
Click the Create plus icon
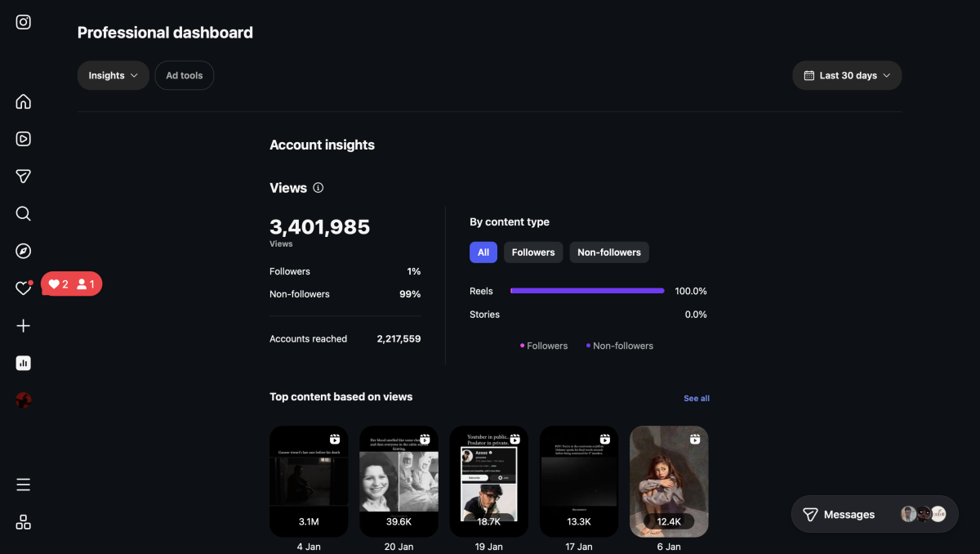pyautogui.click(x=24, y=326)
